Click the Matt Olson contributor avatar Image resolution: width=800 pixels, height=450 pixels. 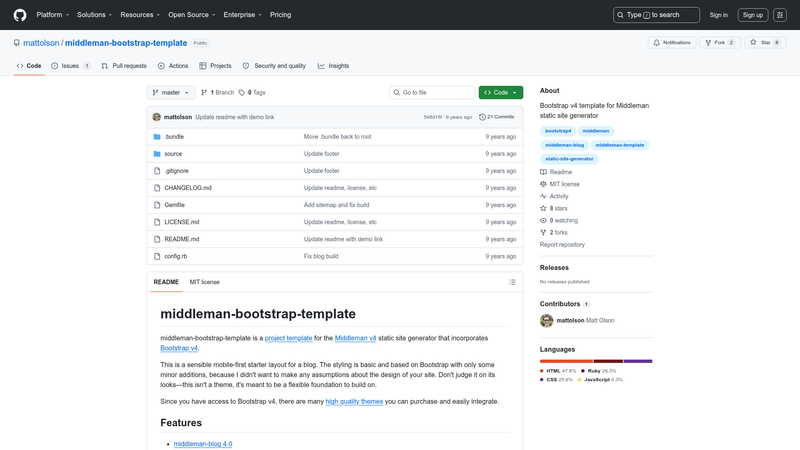(x=546, y=320)
